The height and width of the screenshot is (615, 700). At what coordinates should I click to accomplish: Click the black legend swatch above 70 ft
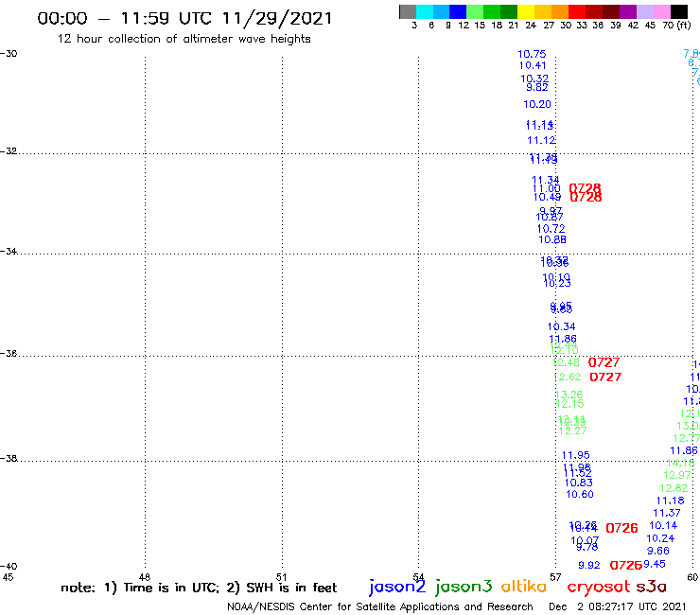(x=679, y=11)
